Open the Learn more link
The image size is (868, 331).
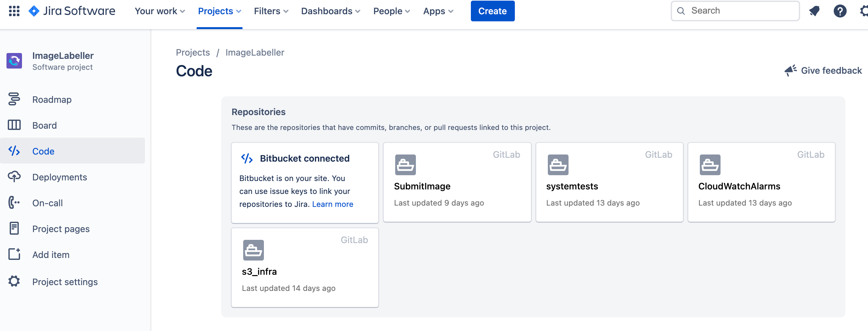(x=332, y=204)
